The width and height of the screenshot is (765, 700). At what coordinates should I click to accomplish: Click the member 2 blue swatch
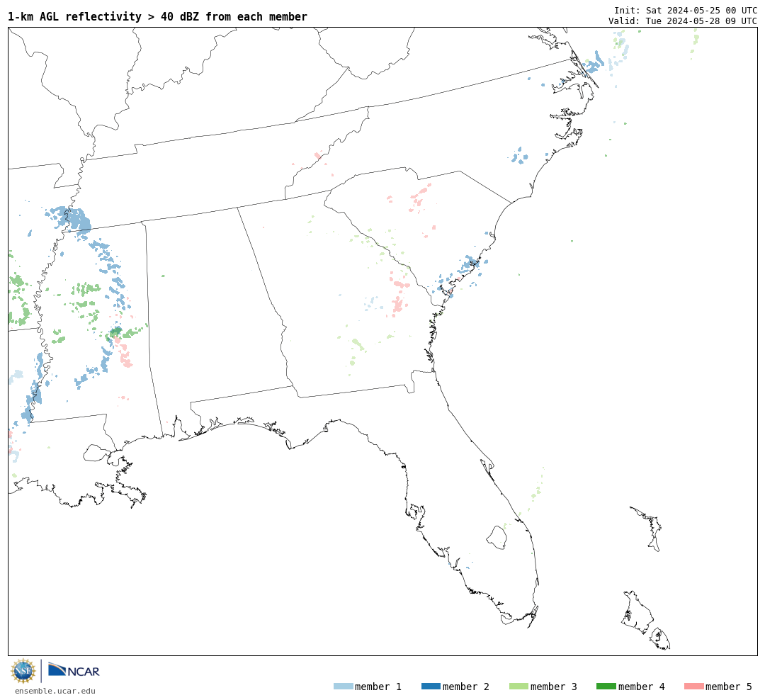tap(431, 687)
